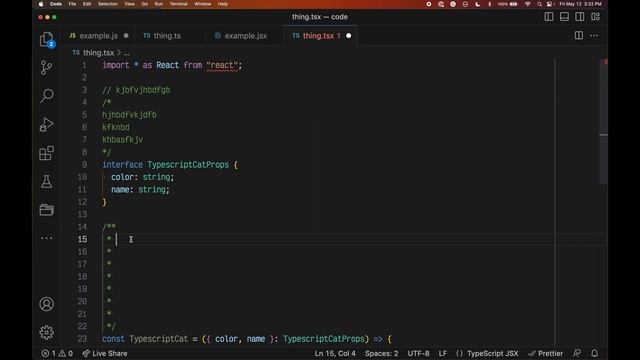The image size is (640, 360).
Task: Close unsaved thing.tsx tab dot
Action: click(349, 36)
